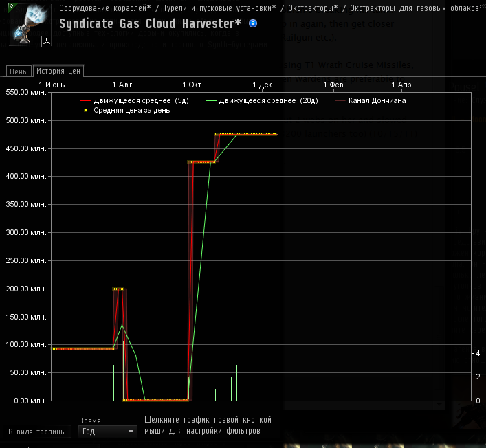Viewport: 486px width, 448px height.
Task: Click the 1 Окт date label
Action: 192,85
